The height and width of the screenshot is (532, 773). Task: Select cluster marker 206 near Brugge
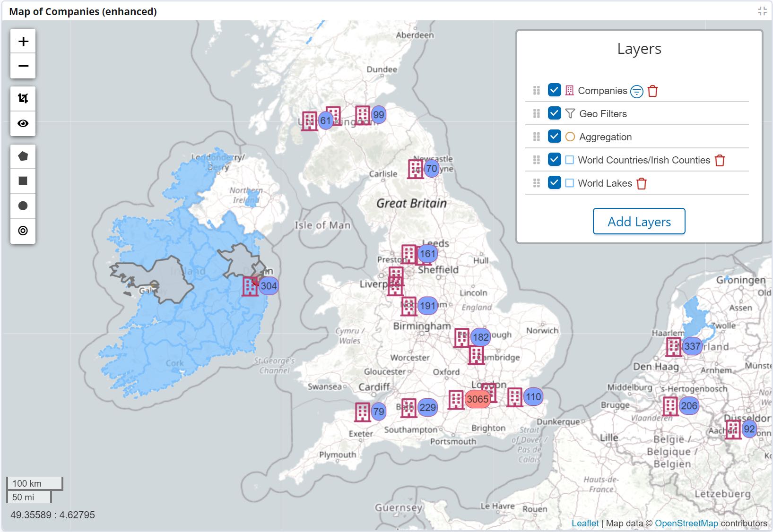click(689, 406)
